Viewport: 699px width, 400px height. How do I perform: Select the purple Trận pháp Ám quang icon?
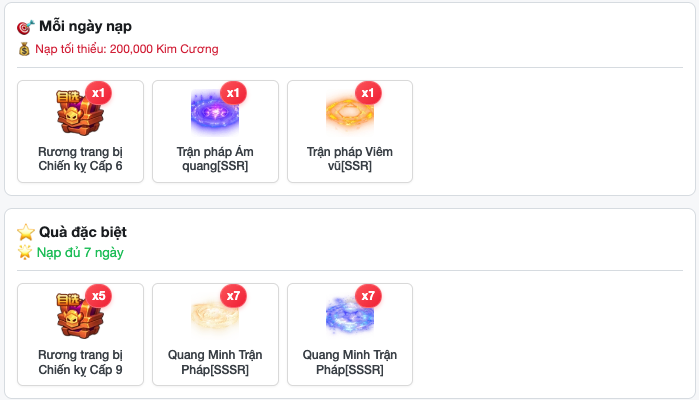215,111
